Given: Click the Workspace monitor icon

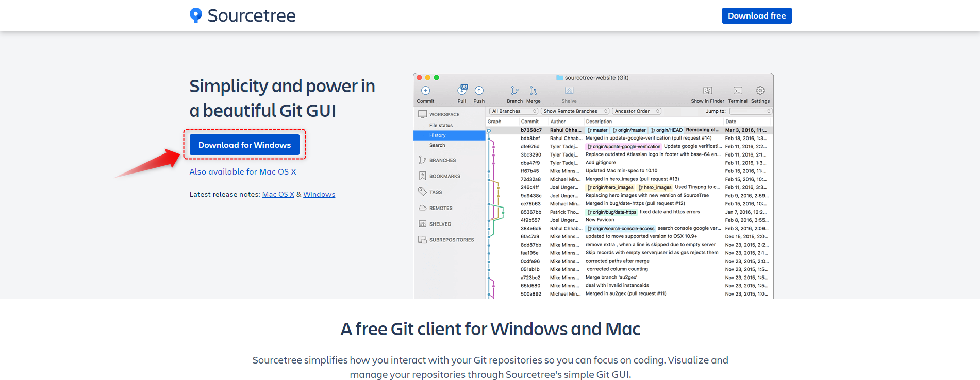Looking at the screenshot, I should [423, 114].
